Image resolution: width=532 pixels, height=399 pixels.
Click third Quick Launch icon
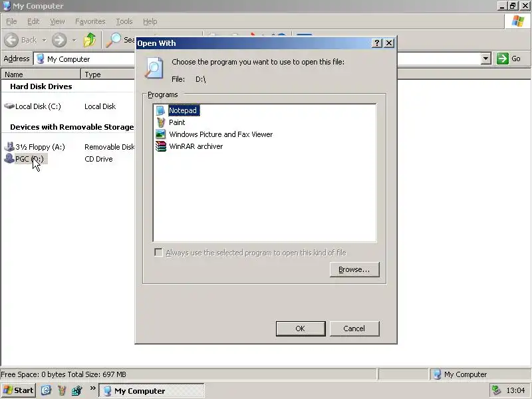[x=77, y=390]
